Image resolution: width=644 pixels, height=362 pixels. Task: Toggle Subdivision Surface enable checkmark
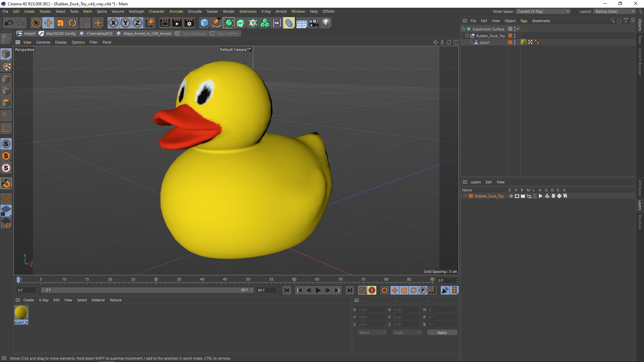[518, 29]
